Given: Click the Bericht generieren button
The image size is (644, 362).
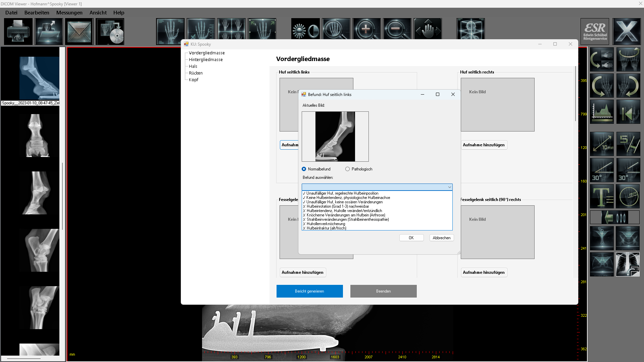Looking at the screenshot, I should tap(309, 291).
